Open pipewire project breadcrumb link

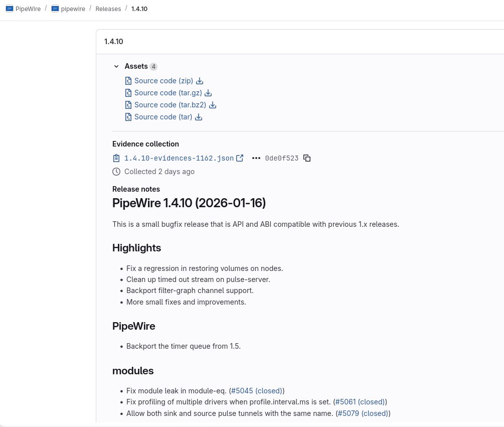click(73, 9)
